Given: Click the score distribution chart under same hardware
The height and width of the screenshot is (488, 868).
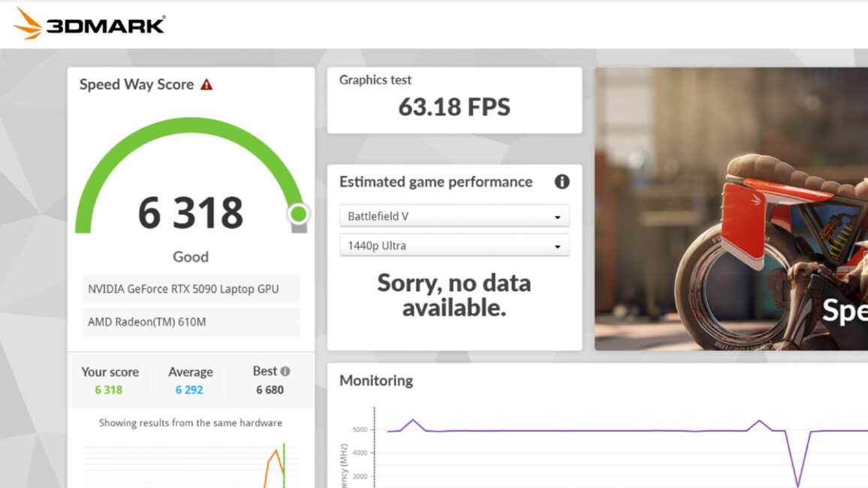Looking at the screenshot, I should click(x=191, y=465).
